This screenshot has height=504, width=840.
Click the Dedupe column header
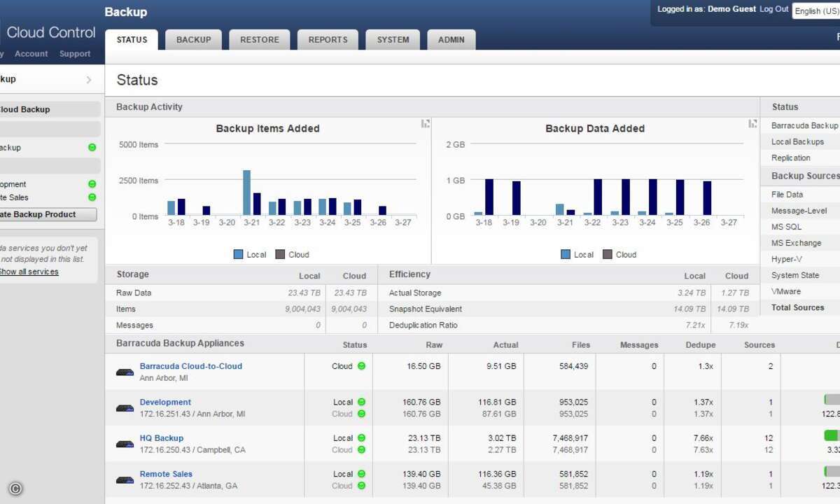tap(701, 345)
